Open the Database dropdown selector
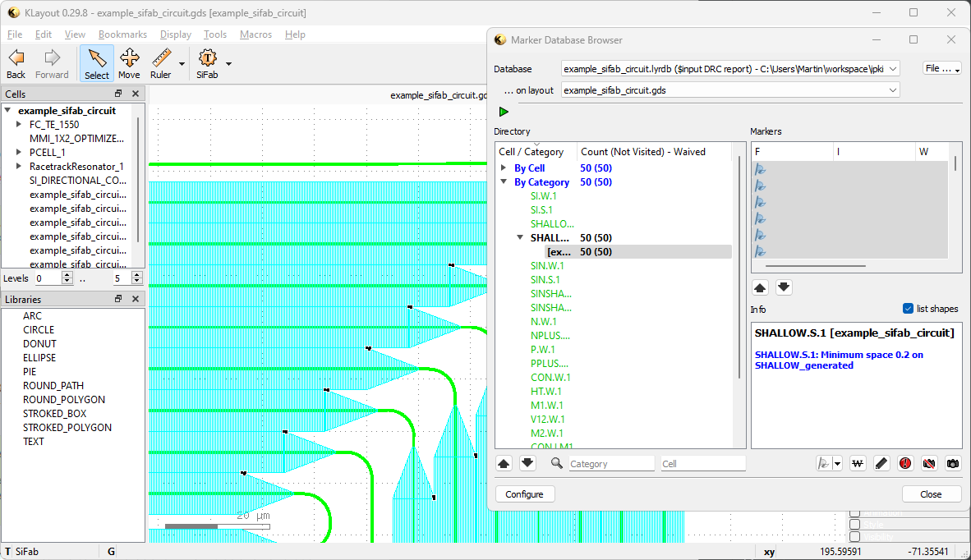The image size is (971, 560). click(x=730, y=69)
